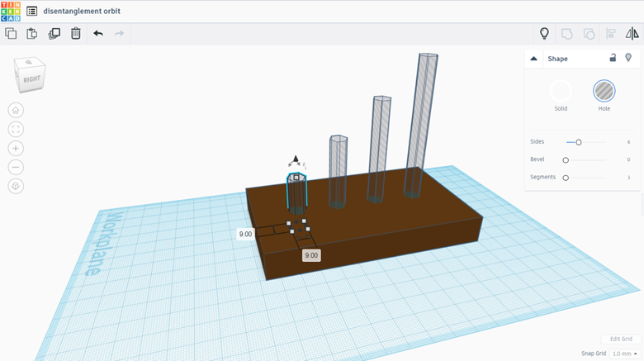Toggle the lock editing icon in Shape panel

(x=613, y=58)
